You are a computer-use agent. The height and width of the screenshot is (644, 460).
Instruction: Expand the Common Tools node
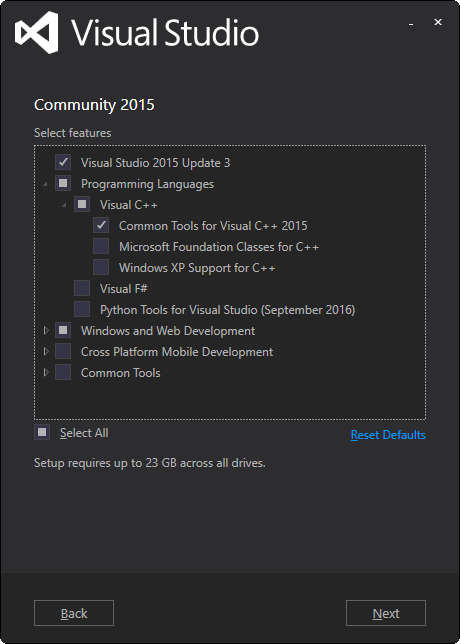pyautogui.click(x=46, y=372)
